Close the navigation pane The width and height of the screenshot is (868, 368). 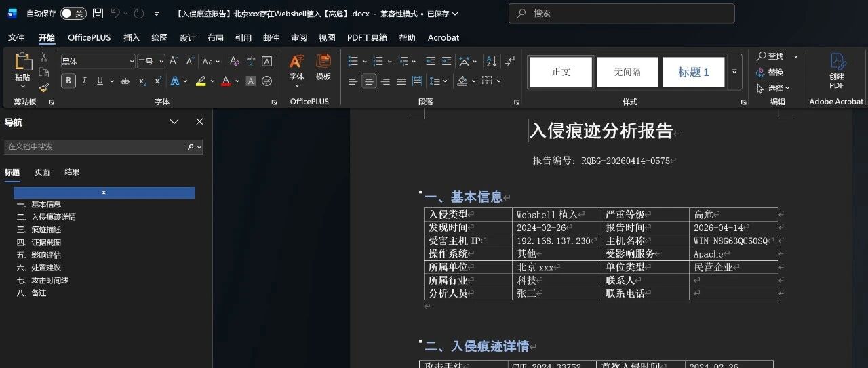pyautogui.click(x=199, y=122)
